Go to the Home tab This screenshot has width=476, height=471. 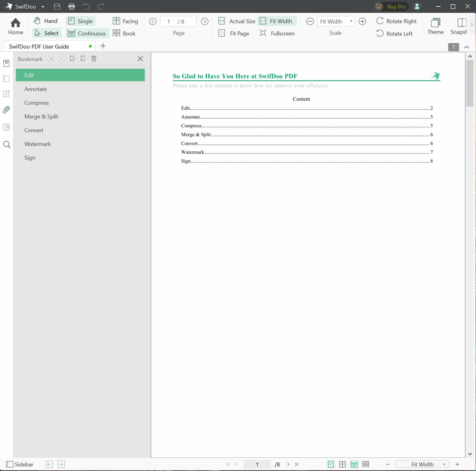pyautogui.click(x=16, y=26)
